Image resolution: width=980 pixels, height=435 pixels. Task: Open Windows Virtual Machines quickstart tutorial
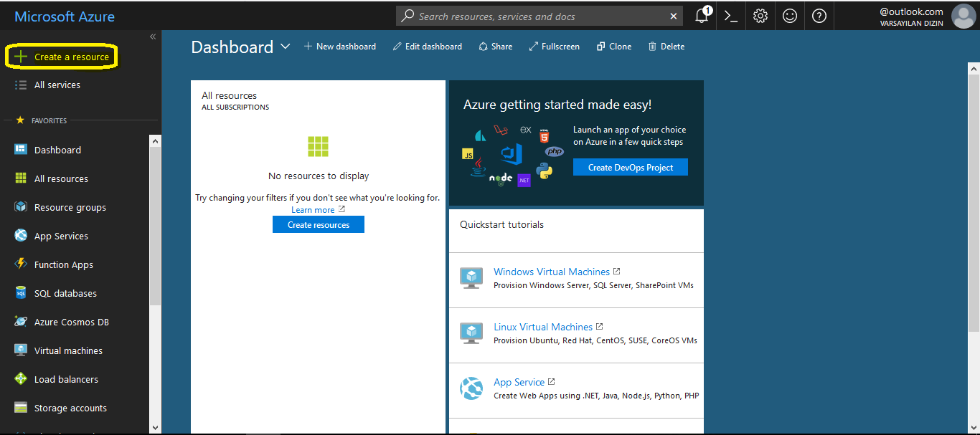[551, 272]
